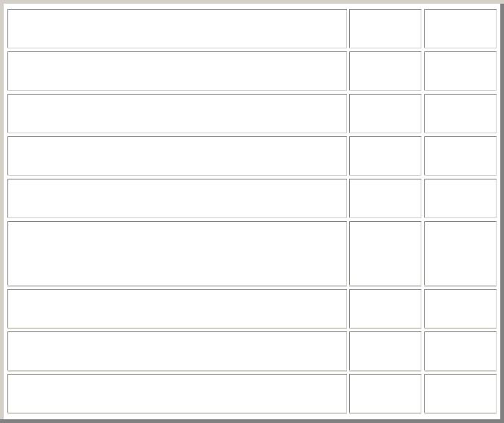The width and height of the screenshot is (504, 423).
Task: Click the wide cell in the seventh row
Action: tap(177, 309)
